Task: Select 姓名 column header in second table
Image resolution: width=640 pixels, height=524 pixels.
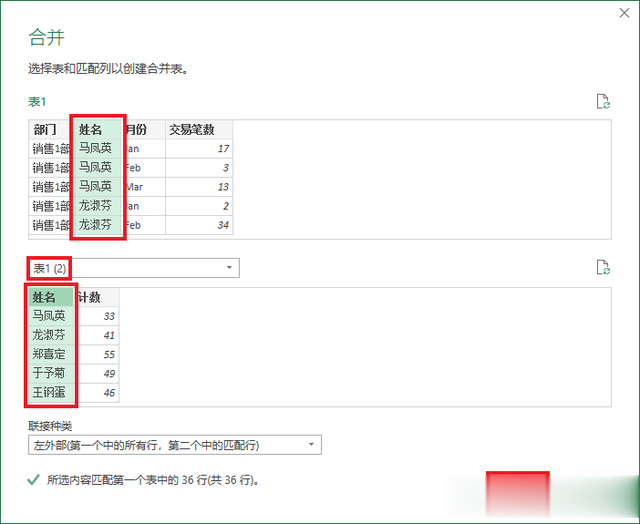Action: (51, 297)
